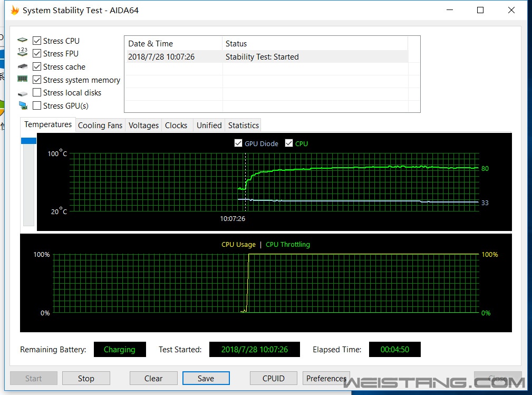Switch to the Cooling Fans tab
532x395 pixels.
point(100,126)
